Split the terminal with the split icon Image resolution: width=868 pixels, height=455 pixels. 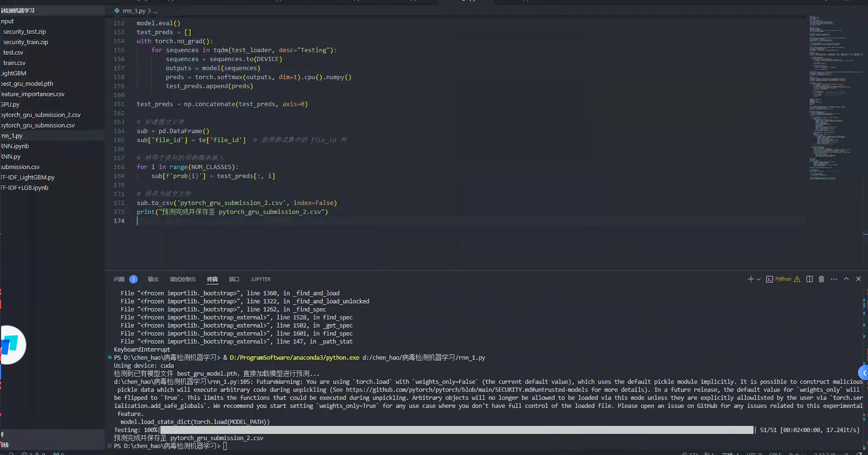[x=809, y=279]
